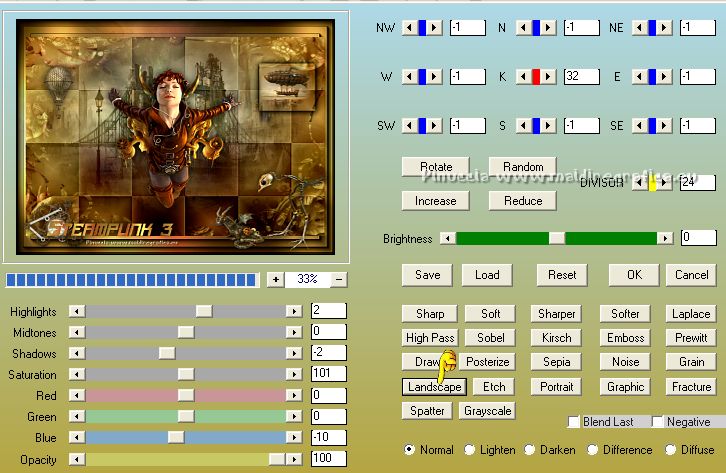The width and height of the screenshot is (726, 473).
Task: Apply the Sepia preset
Action: tap(557, 362)
